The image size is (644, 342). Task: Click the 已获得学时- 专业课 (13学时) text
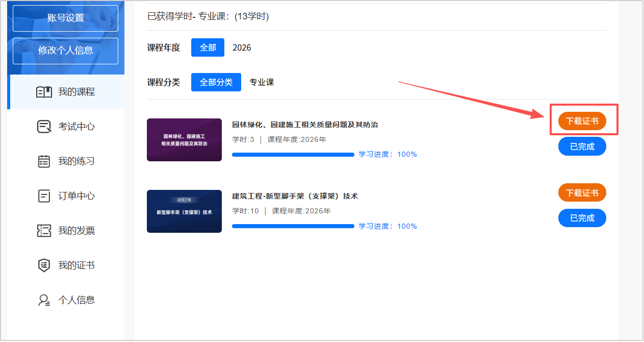coord(208,16)
